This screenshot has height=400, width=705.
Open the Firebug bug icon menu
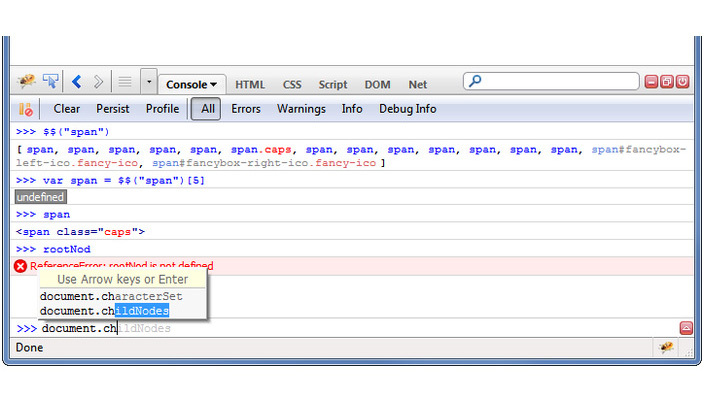click(26, 81)
